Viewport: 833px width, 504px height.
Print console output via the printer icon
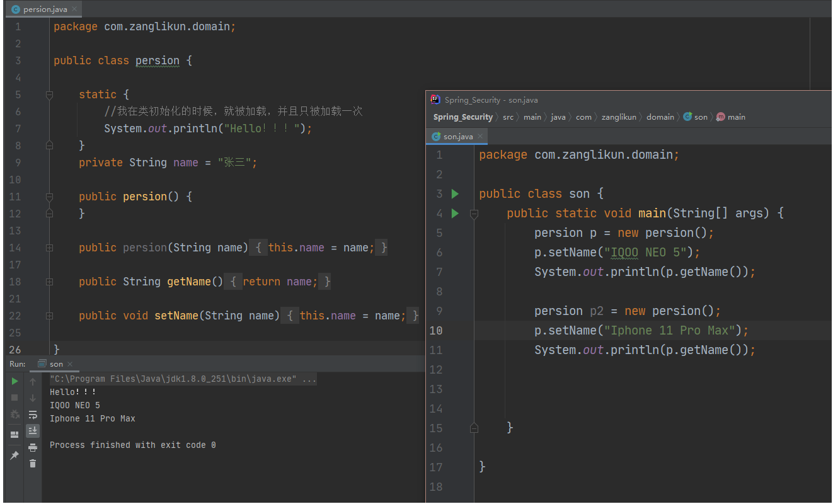tap(32, 447)
